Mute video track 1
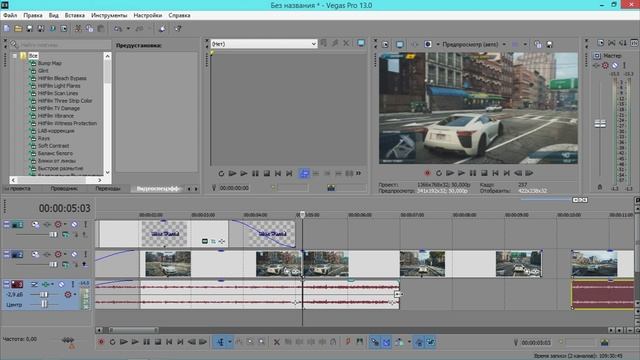640x360 pixels. click(74, 224)
